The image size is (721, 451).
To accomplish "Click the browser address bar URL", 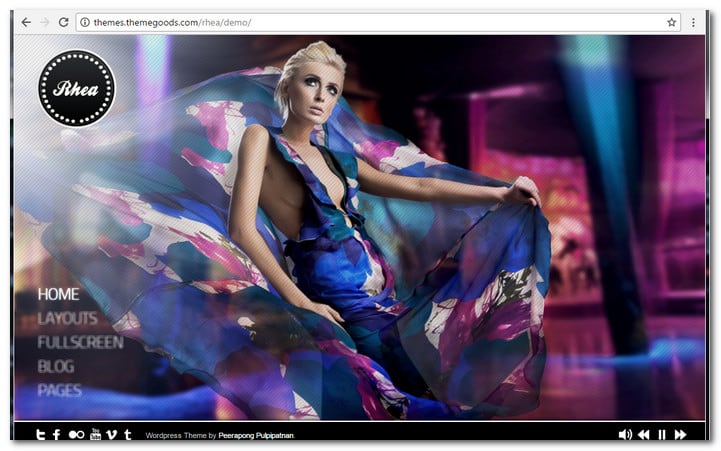I will pyautogui.click(x=300, y=22).
